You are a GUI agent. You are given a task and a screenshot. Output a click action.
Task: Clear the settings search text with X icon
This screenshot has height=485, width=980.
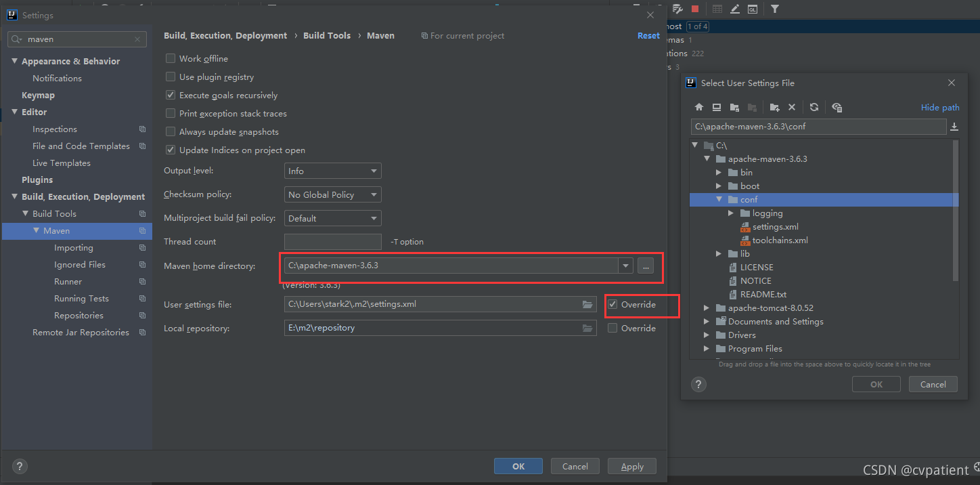(x=138, y=39)
